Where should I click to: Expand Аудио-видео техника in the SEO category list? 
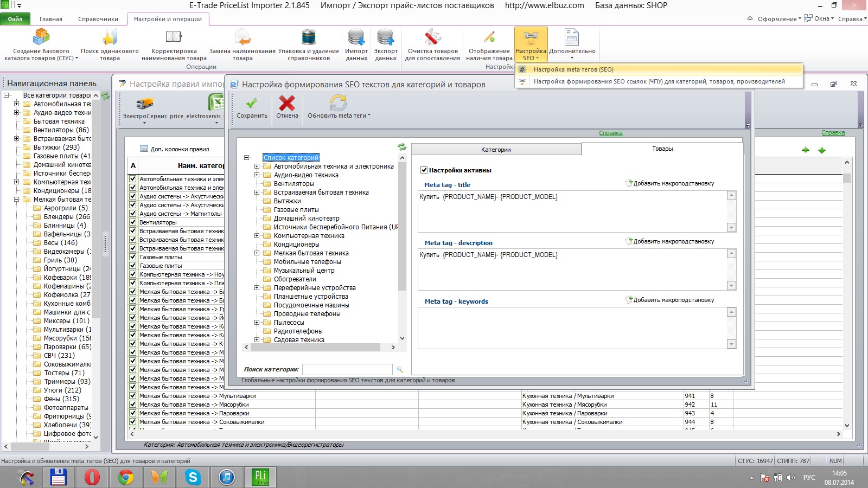point(257,175)
